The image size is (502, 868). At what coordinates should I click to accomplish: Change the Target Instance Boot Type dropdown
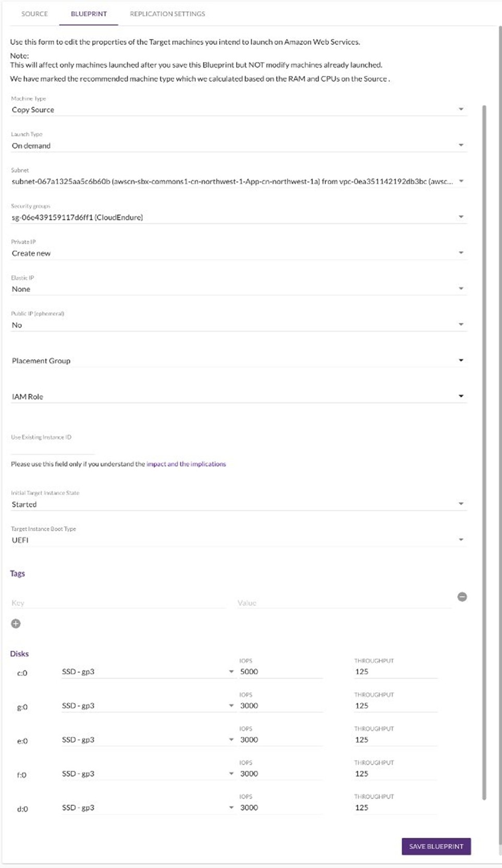coord(238,540)
